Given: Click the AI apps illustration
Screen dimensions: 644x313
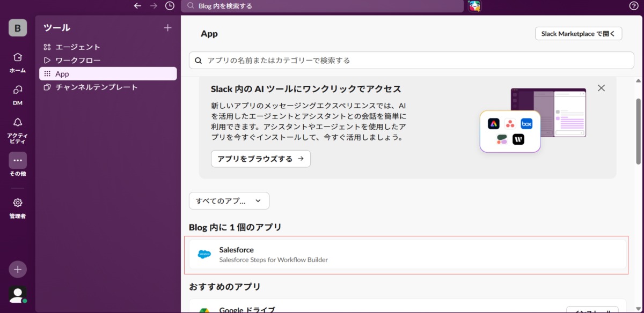Looking at the screenshot, I should coord(533,120).
